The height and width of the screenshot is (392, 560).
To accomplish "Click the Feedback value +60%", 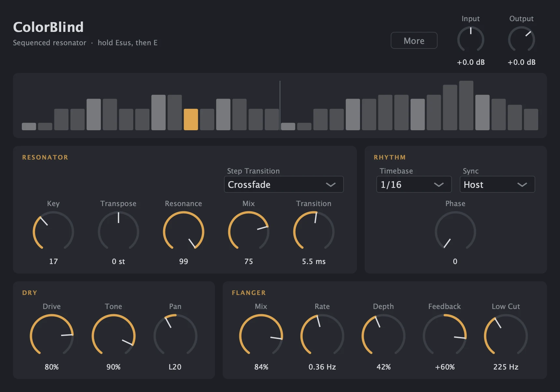I will click(445, 367).
